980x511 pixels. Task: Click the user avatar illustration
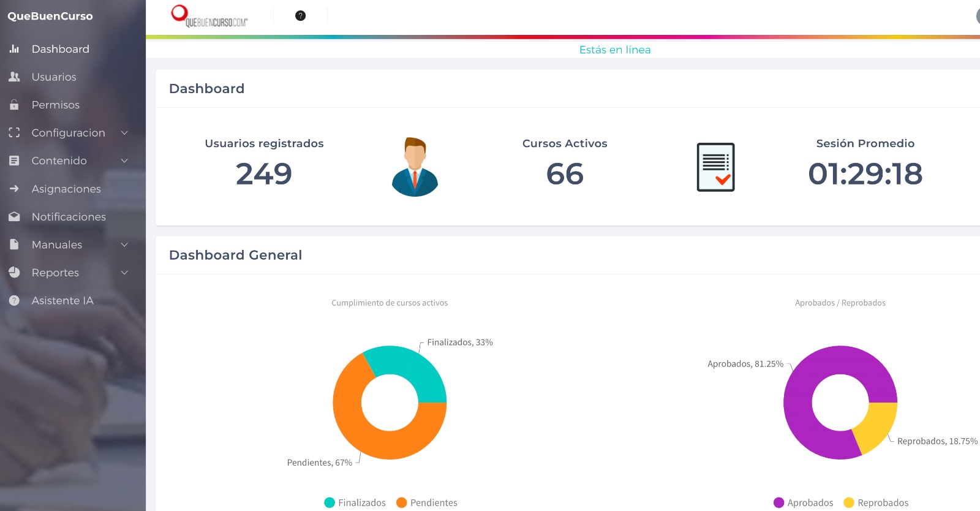pos(415,167)
